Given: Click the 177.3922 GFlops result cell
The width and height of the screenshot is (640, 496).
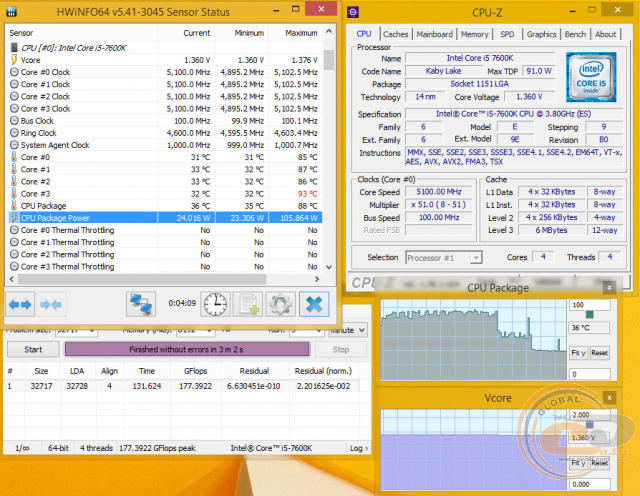Looking at the screenshot, I should pyautogui.click(x=195, y=386).
